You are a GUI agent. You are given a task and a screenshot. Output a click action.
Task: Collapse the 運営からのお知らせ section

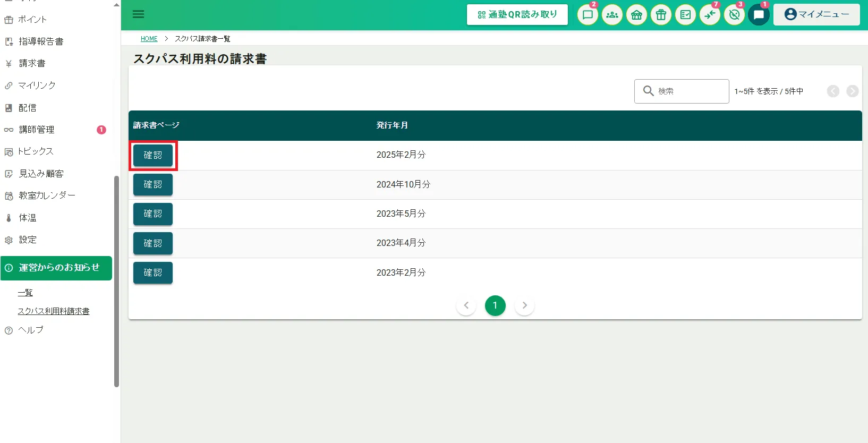point(56,268)
